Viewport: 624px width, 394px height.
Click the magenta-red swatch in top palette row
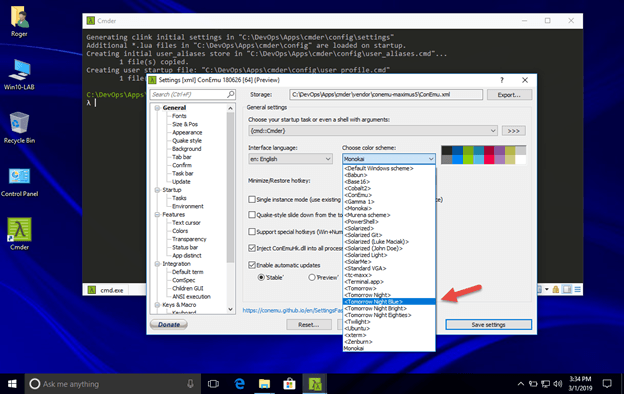tap(489, 150)
